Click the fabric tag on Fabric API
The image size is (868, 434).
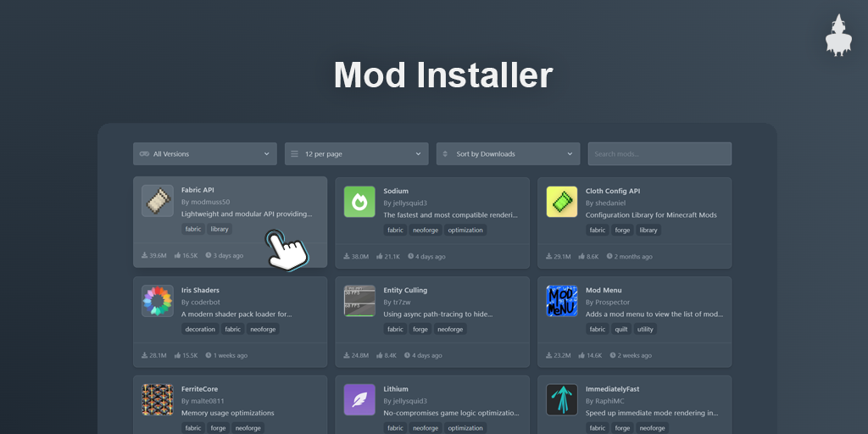click(193, 229)
